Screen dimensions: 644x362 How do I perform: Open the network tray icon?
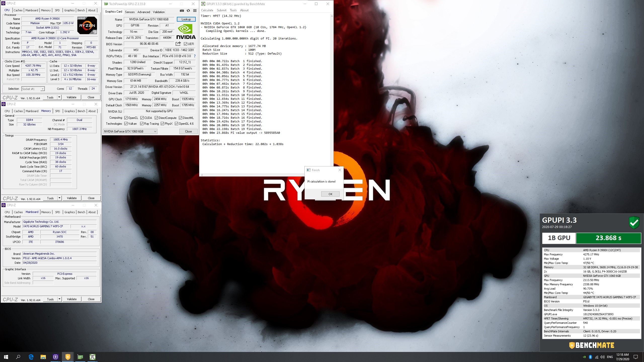click(596, 357)
